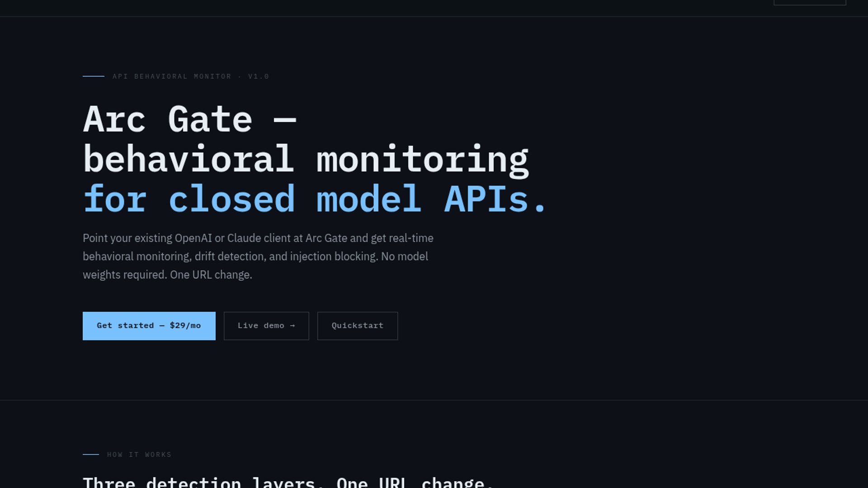This screenshot has height=488, width=868.
Task: Click 'injection blocking' in the description paragraph
Action: [x=334, y=257]
